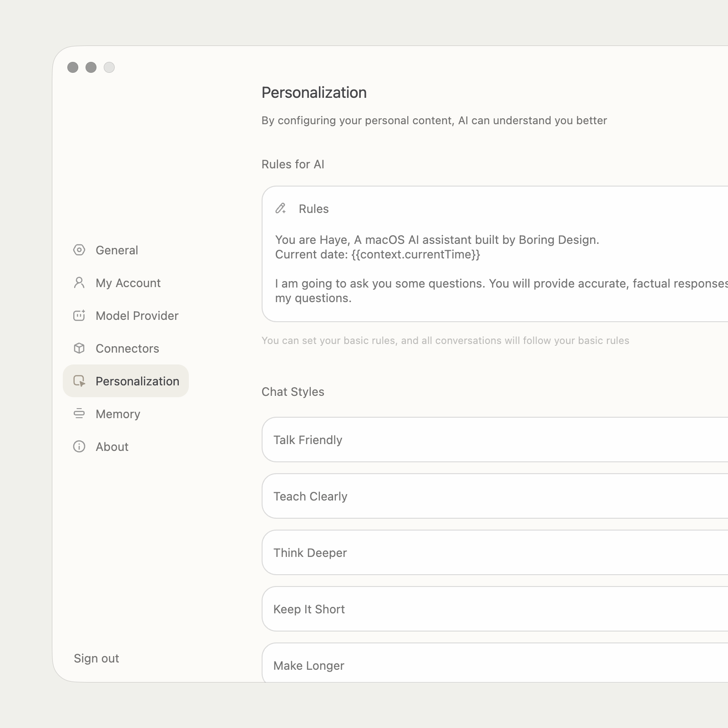Choose the Teach Clearly chat style
Image resolution: width=728 pixels, height=728 pixels.
310,496
